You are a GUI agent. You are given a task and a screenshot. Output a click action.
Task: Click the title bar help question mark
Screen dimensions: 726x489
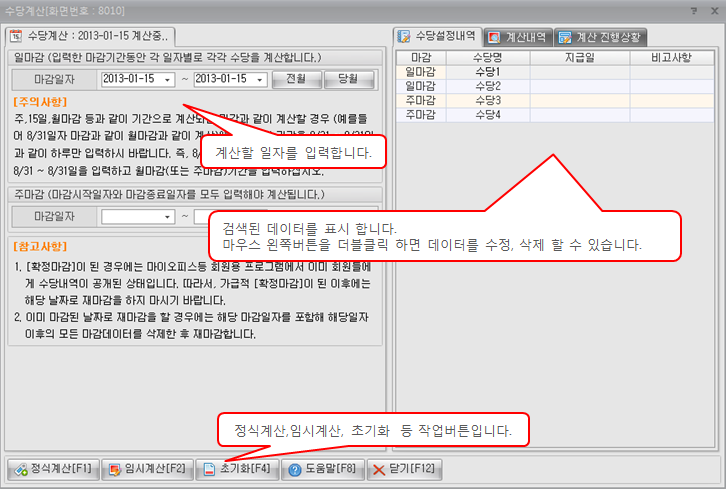point(694,11)
